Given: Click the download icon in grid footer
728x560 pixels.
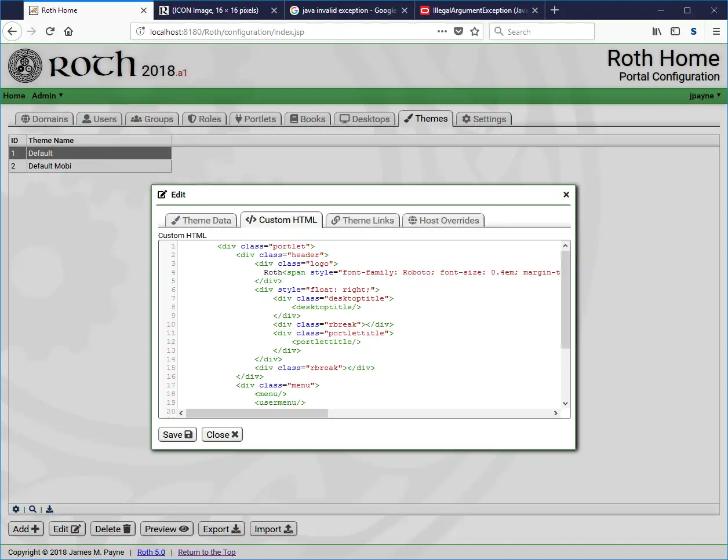Looking at the screenshot, I should click(x=50, y=509).
